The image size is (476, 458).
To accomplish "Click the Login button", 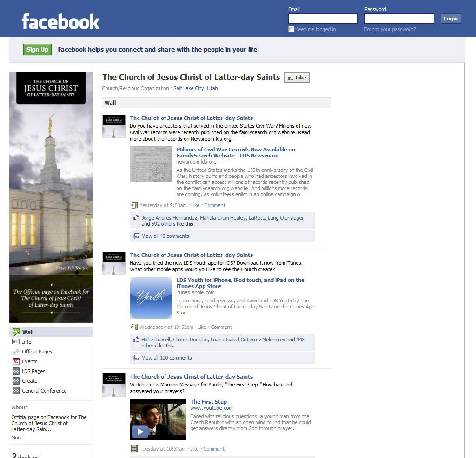I will point(450,19).
